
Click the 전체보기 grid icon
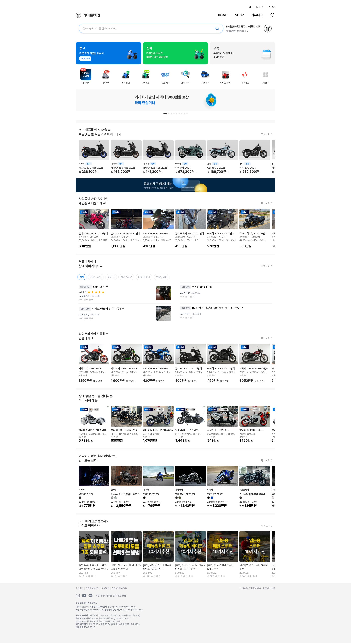[x=265, y=75]
